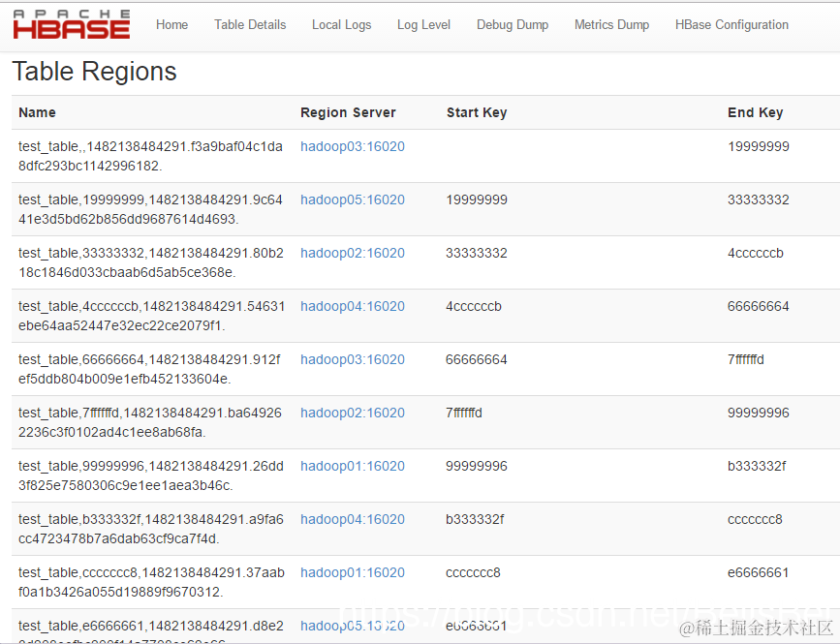
Task: Click start key cell 4ccccccb
Action: coord(474,306)
